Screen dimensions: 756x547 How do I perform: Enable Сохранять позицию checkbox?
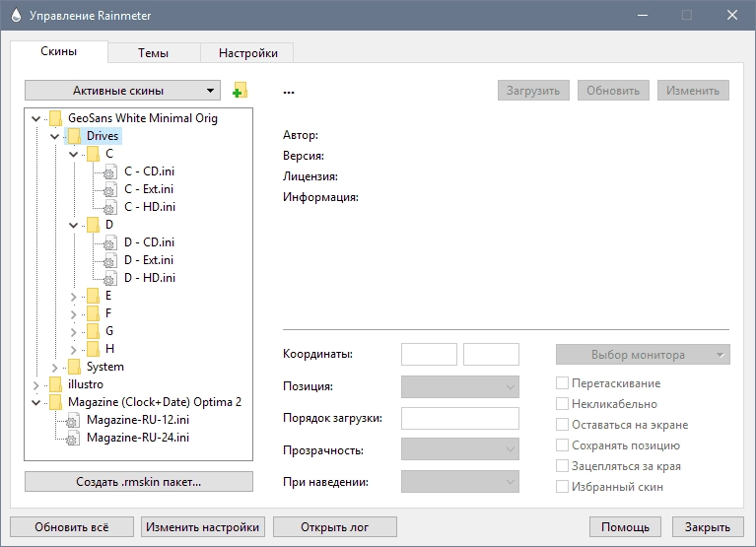click(562, 445)
